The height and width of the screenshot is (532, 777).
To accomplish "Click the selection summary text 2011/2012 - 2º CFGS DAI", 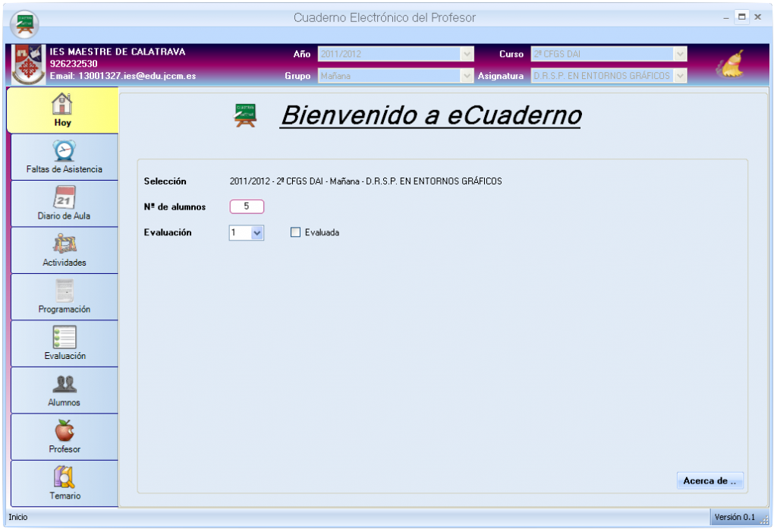I will click(x=366, y=181).
